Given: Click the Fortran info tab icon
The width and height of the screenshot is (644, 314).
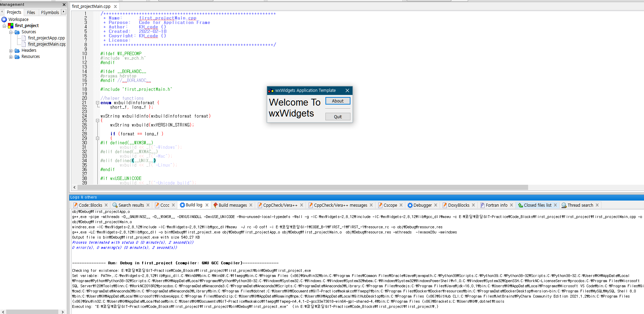Looking at the screenshot, I should (x=482, y=205).
